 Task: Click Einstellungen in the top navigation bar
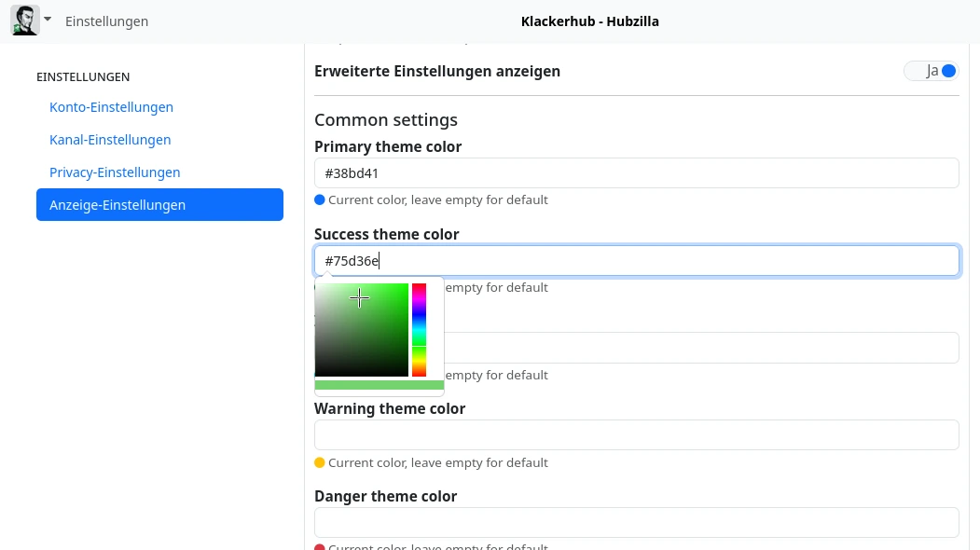click(106, 21)
